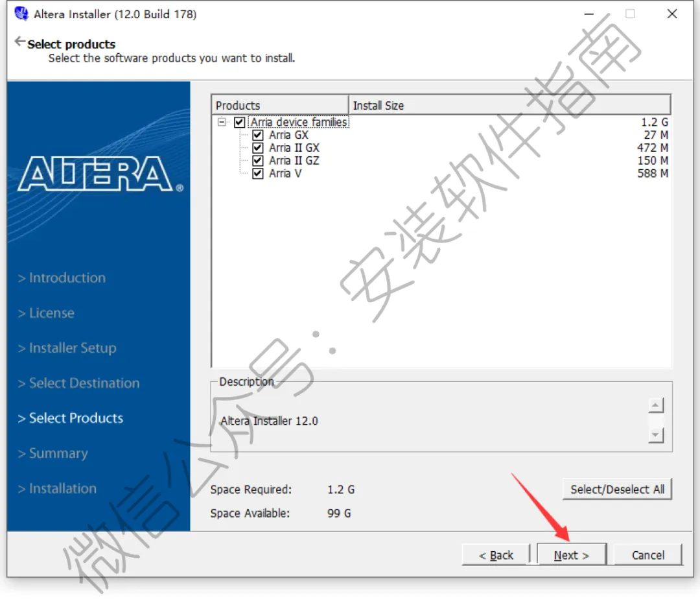Go to previous step with Back button

[496, 555]
